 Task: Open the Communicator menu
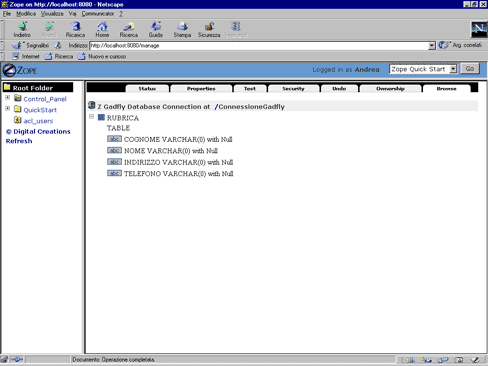(98, 14)
